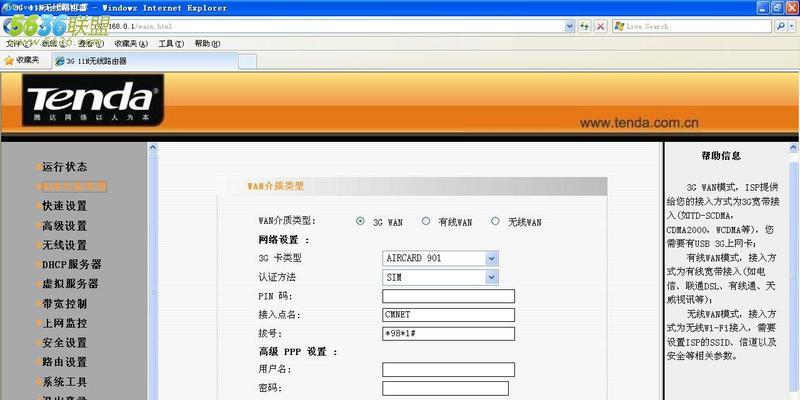Click the Tenda logo in the banner
The width and height of the screenshot is (800, 400).
93,100
